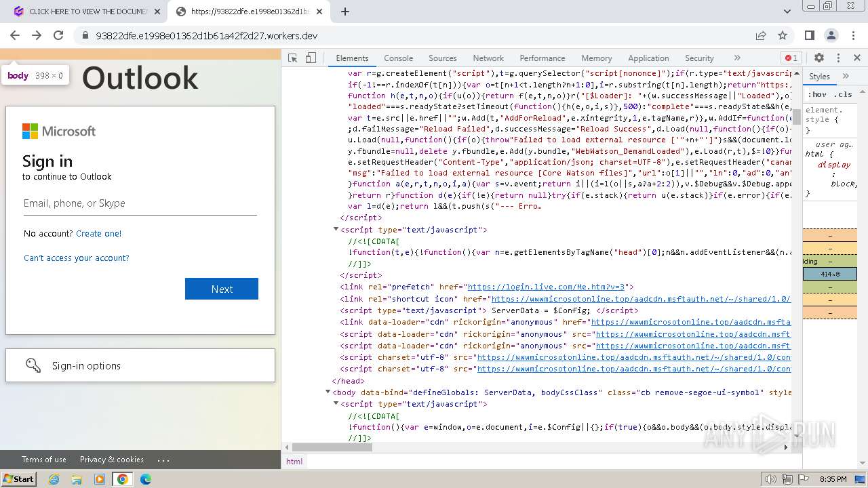868x488 pixels.
Task: Open the shortcut icon href URL
Action: 641,299
